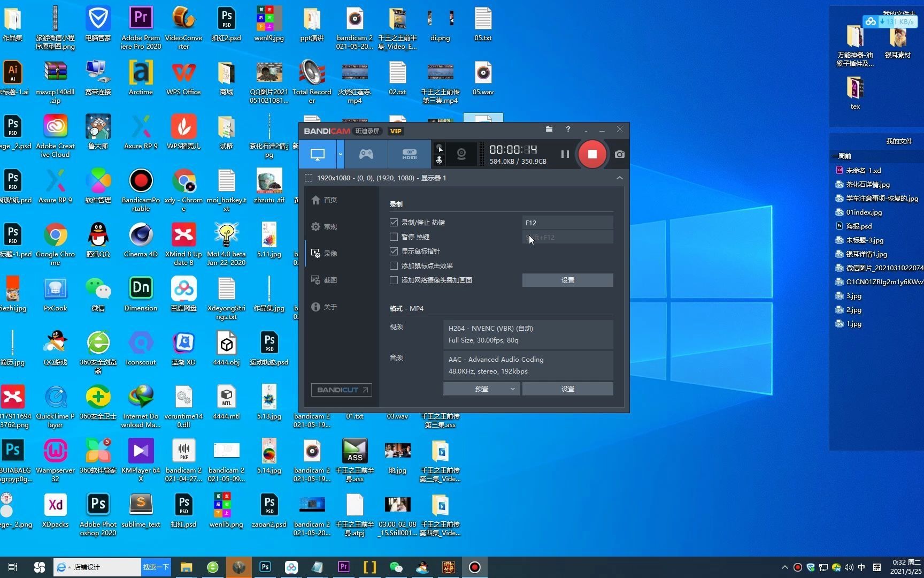Open Cinema 4D desktop icon
Image resolution: width=924 pixels, height=578 pixels.
pyautogui.click(x=141, y=240)
